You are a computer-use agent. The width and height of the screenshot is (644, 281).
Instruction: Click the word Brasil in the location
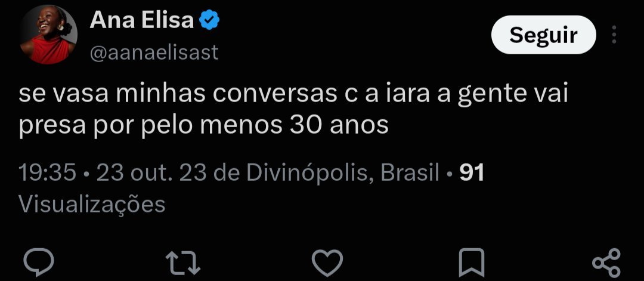click(410, 172)
